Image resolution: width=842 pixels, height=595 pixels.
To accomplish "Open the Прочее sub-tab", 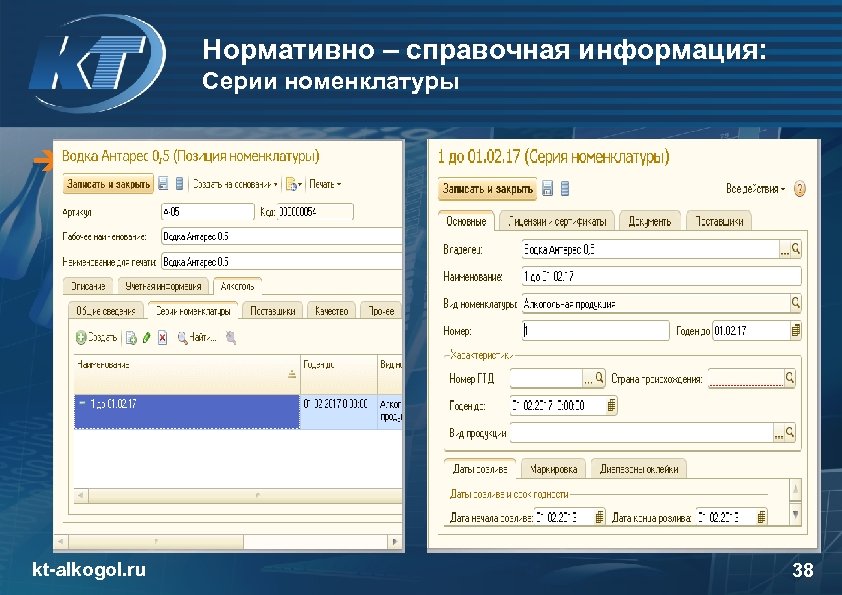I will coord(381,311).
